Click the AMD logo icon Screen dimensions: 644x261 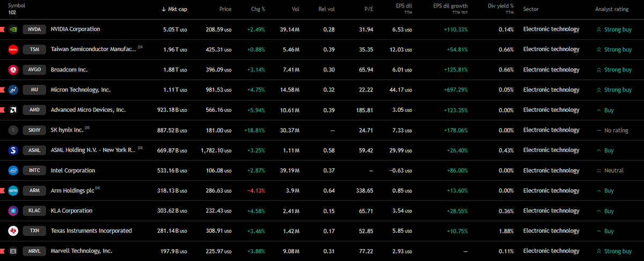click(x=13, y=110)
